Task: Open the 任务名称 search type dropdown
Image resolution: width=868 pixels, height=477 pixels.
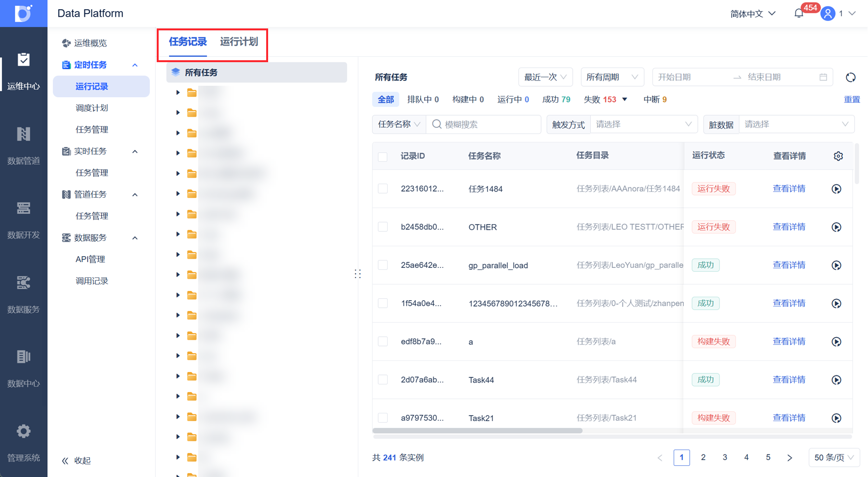Action: point(399,124)
